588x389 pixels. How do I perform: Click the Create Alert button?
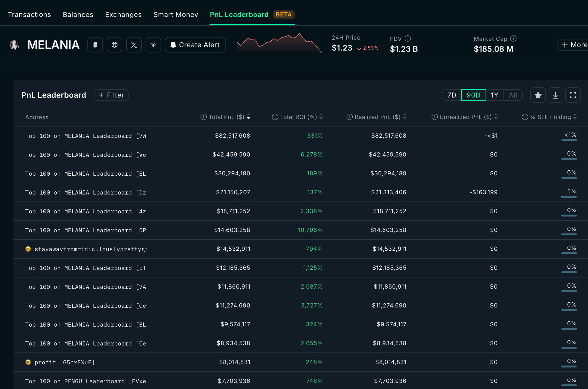[195, 45]
